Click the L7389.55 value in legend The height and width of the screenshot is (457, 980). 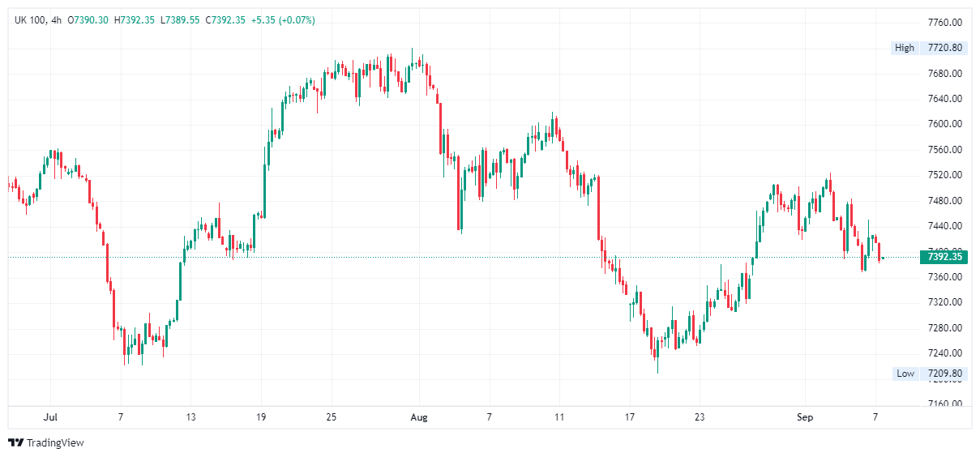coord(182,19)
